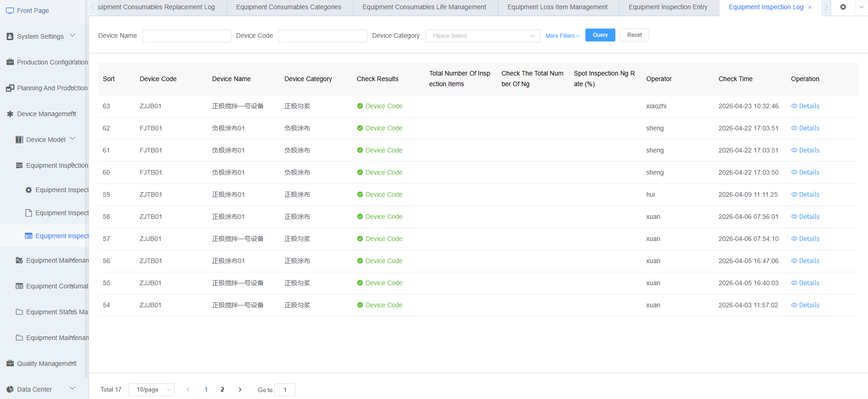Viewport: 868px width, 399px height.
Task: Click the Sort column header
Action: click(x=109, y=79)
